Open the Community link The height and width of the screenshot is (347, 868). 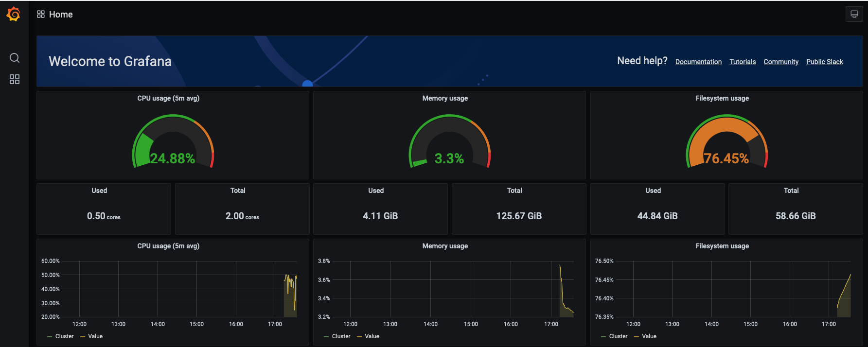tap(781, 62)
